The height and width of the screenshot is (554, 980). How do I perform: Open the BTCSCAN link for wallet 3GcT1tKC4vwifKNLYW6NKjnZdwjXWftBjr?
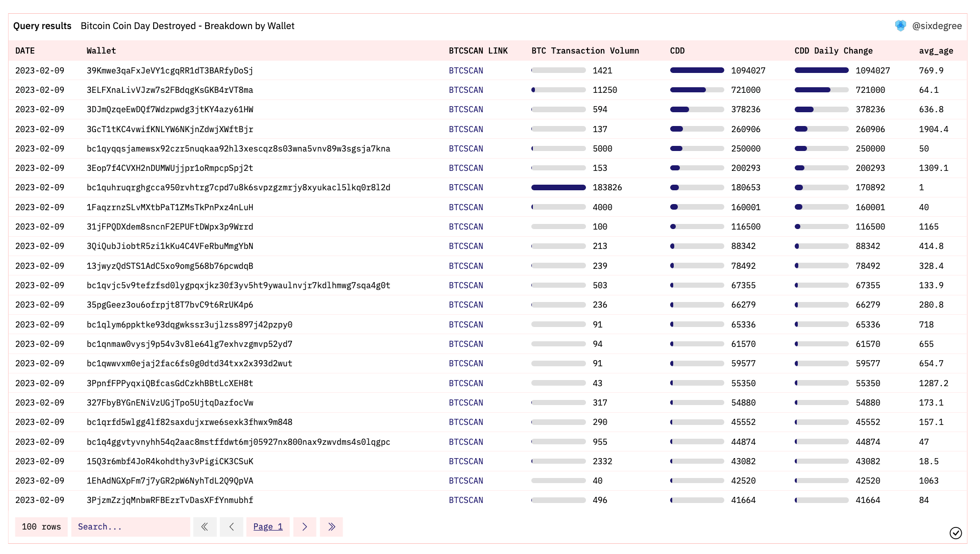466,130
